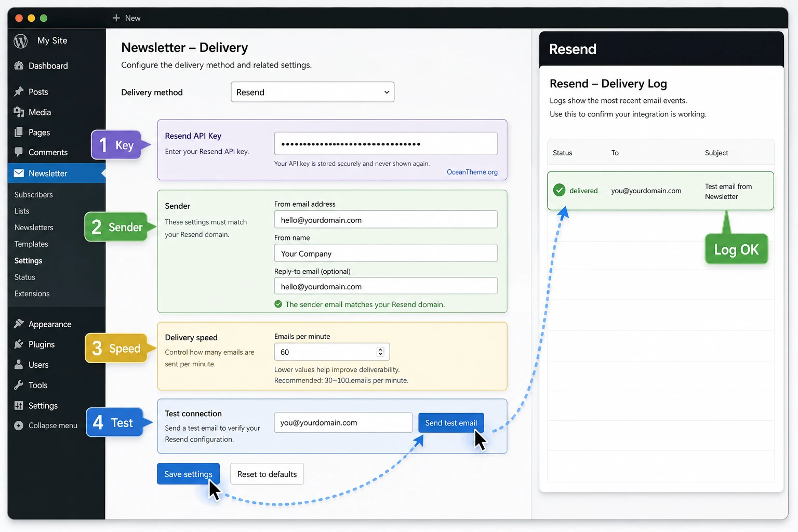Click the Tools wrench icon
The height and width of the screenshot is (532, 798).
19,385
